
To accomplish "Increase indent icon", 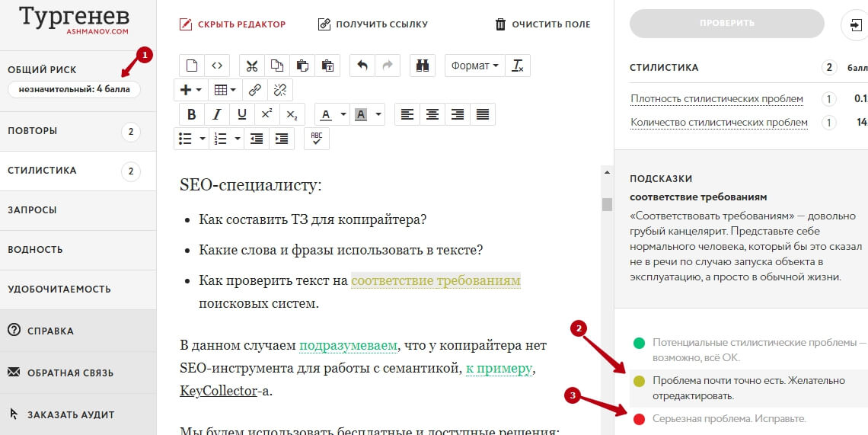I will pos(282,139).
